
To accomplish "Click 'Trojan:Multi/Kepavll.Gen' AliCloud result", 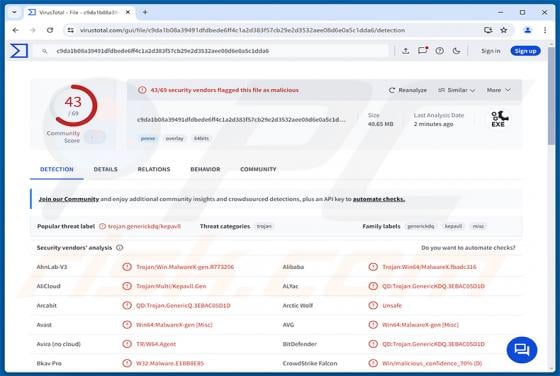I will click(171, 286).
